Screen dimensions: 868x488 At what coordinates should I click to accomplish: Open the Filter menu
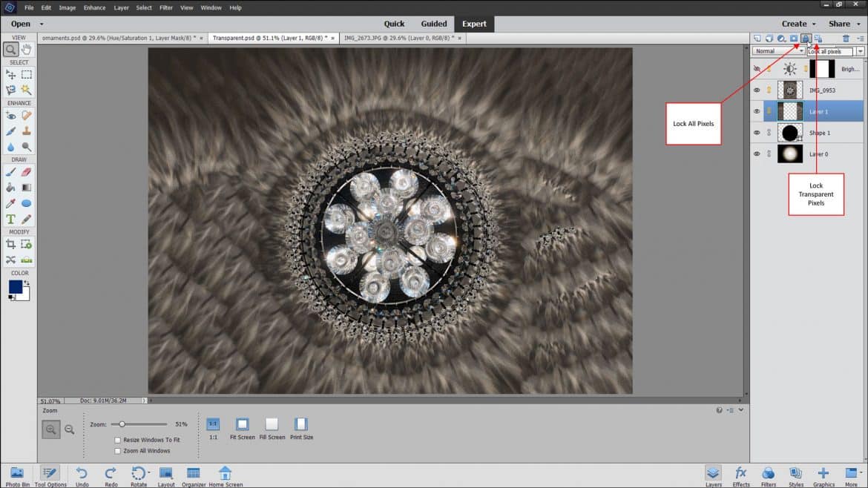[x=165, y=7]
